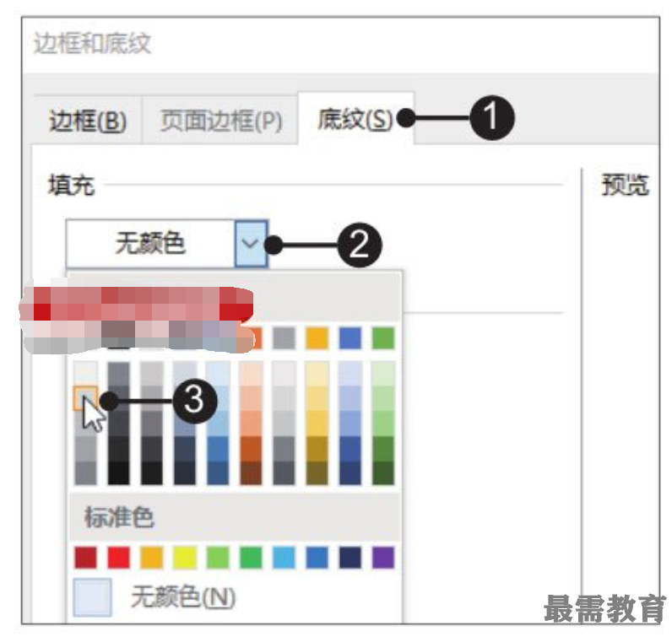
Task: Choose the darkest olive-gold shade swatch
Action: tap(317, 472)
